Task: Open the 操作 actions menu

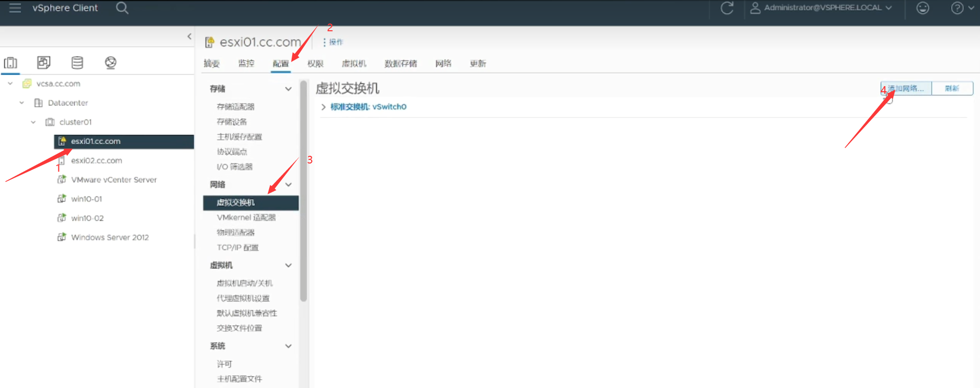Action: tap(333, 42)
